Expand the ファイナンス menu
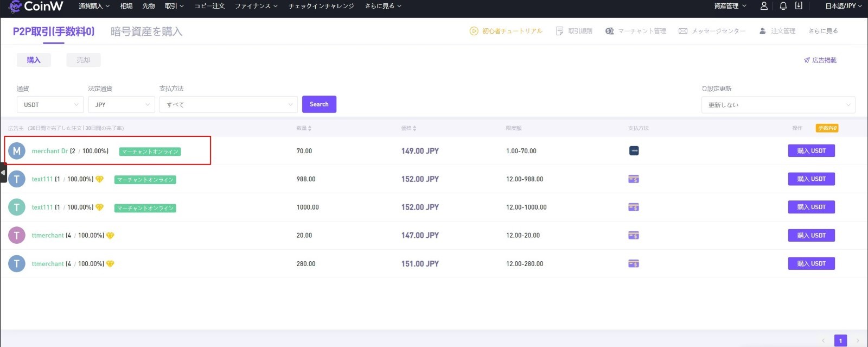This screenshot has height=347, width=868. 256,6
